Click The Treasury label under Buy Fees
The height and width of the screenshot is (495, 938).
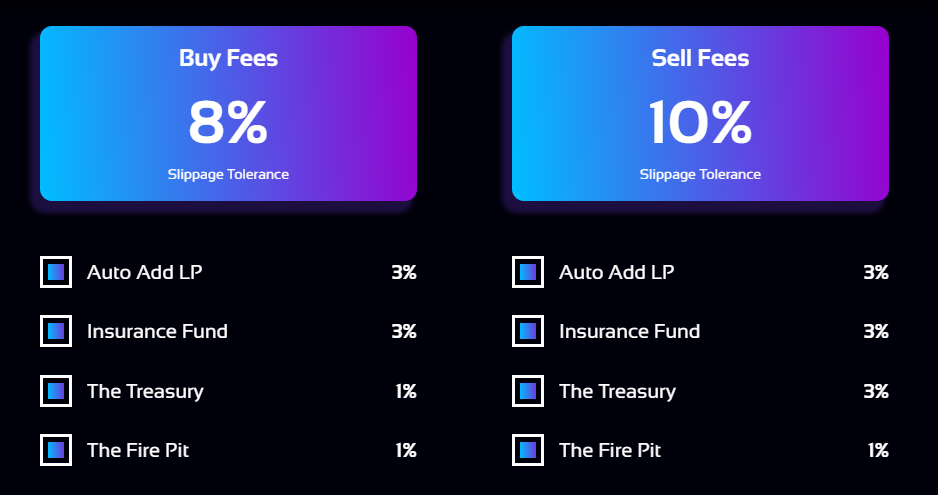pos(145,391)
